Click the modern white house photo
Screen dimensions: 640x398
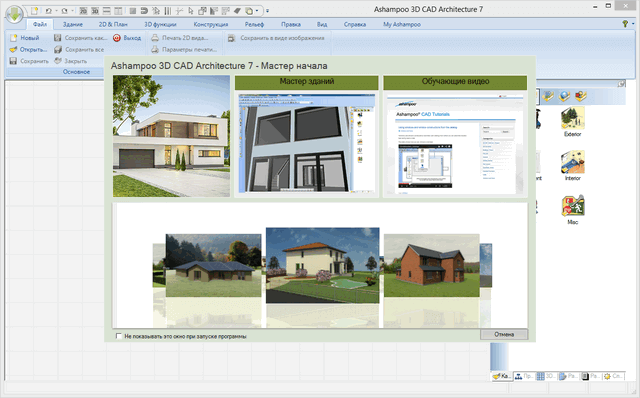[x=171, y=136]
